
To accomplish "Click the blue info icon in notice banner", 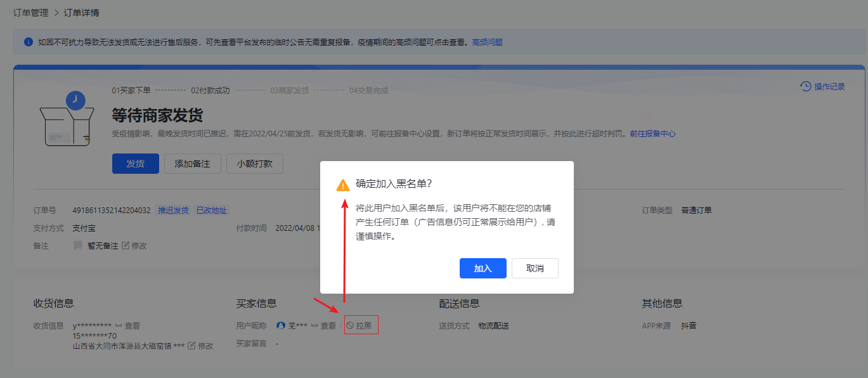I will click(x=28, y=42).
